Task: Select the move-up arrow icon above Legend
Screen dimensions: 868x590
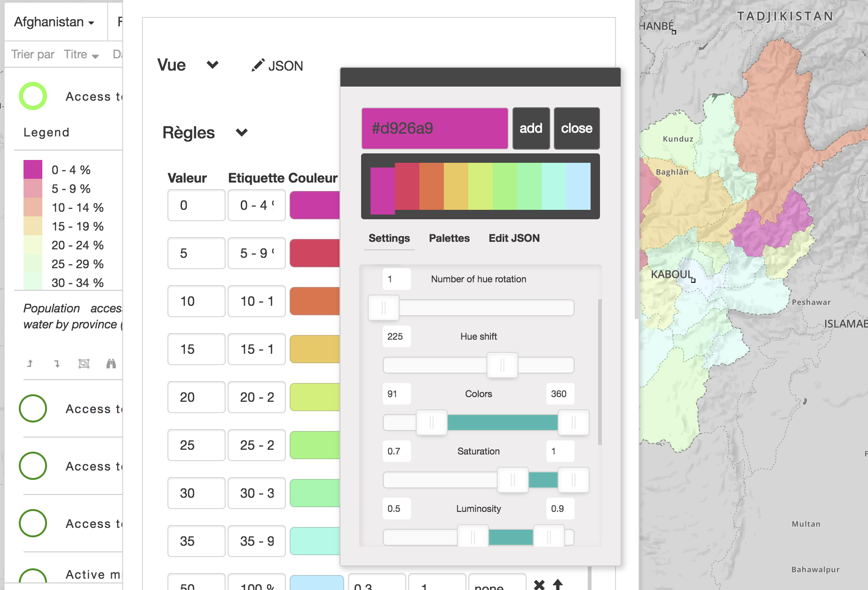Action: [x=29, y=363]
